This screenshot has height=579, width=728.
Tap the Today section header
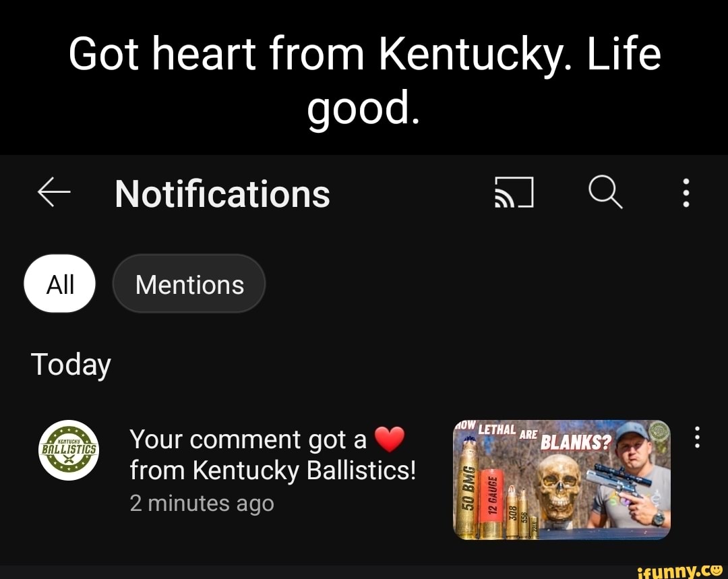pos(71,365)
